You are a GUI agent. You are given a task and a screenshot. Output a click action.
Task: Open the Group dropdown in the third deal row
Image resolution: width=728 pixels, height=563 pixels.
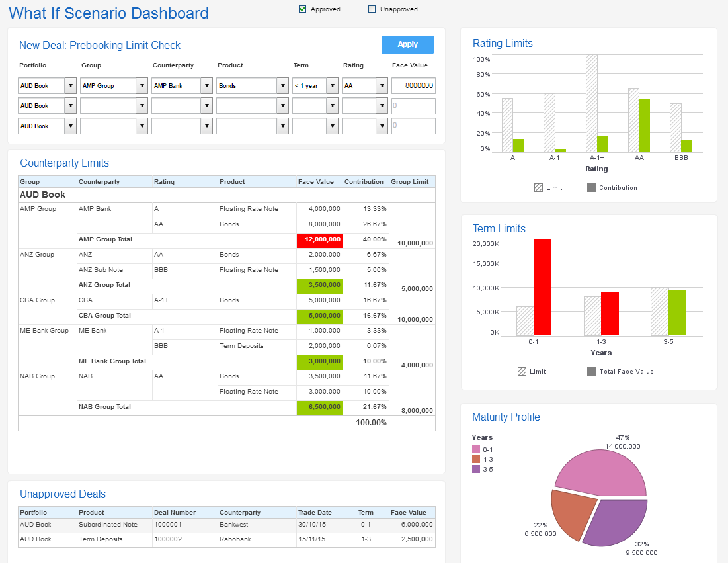tap(143, 126)
